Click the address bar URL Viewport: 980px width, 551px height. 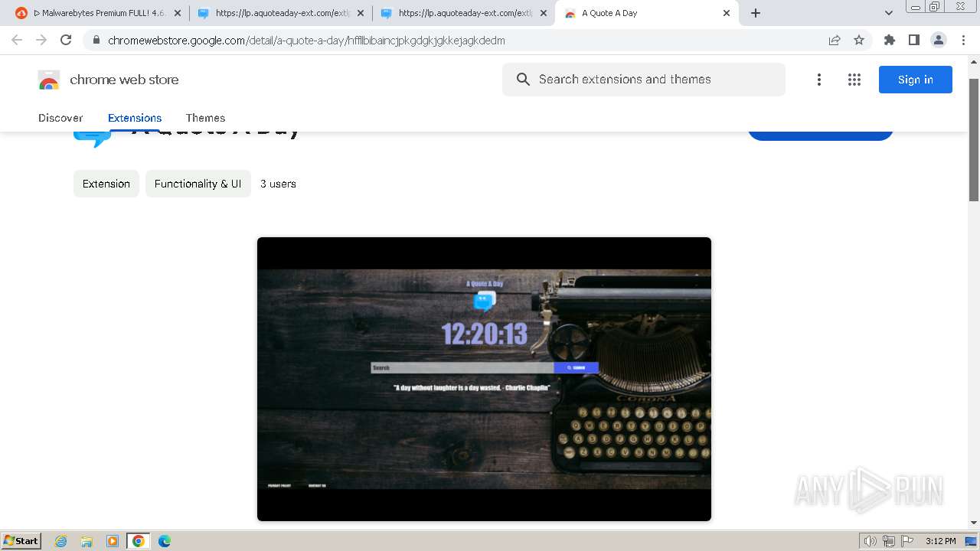click(x=306, y=41)
